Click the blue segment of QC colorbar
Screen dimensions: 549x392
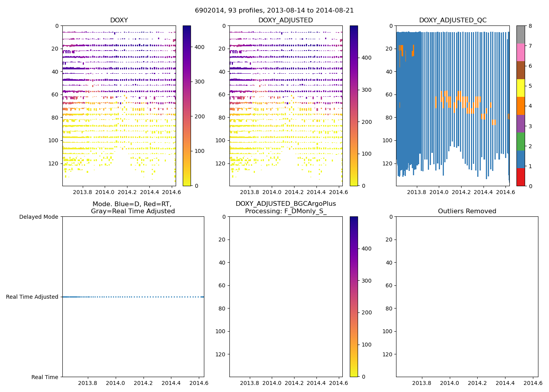(520, 159)
